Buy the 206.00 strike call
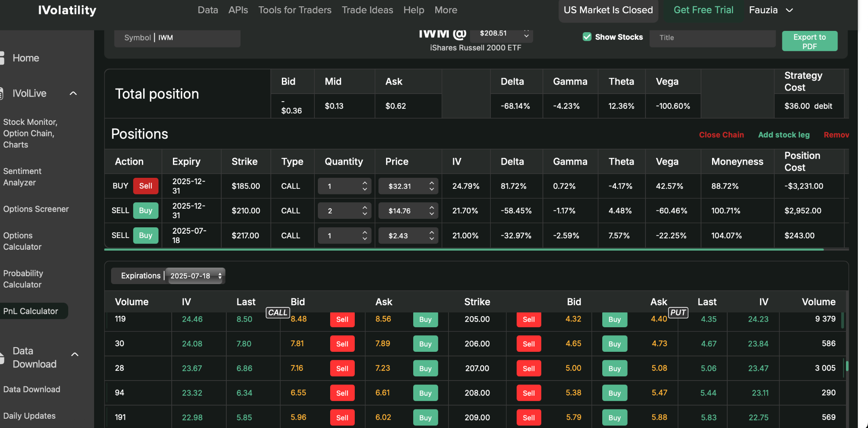Viewport: 868px width, 428px height. click(x=426, y=344)
